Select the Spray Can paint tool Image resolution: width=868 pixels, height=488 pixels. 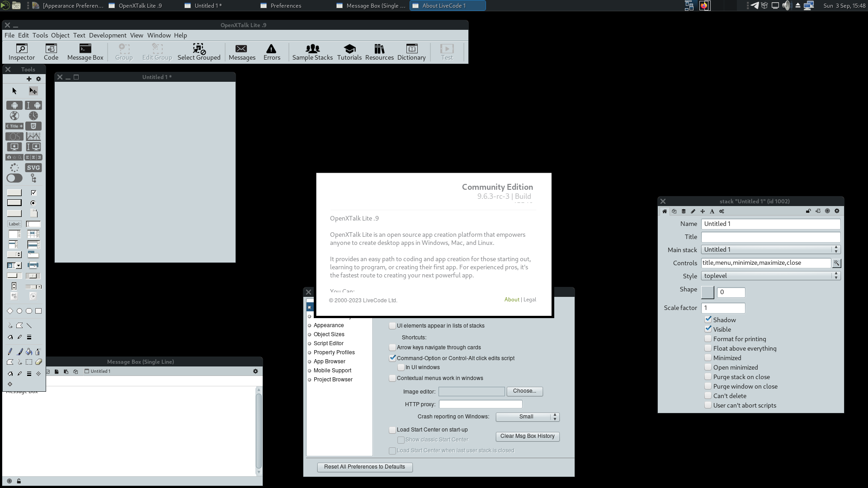pos(38,352)
